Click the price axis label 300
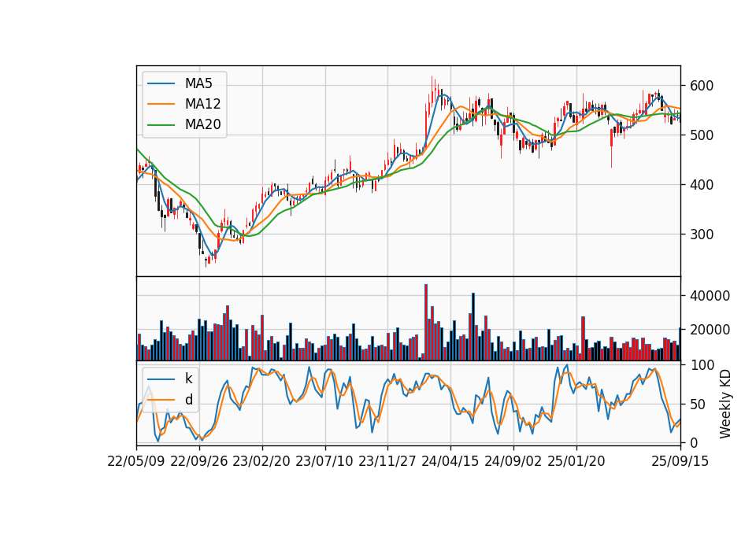Screen dimensions: 756x543 pos(702,235)
